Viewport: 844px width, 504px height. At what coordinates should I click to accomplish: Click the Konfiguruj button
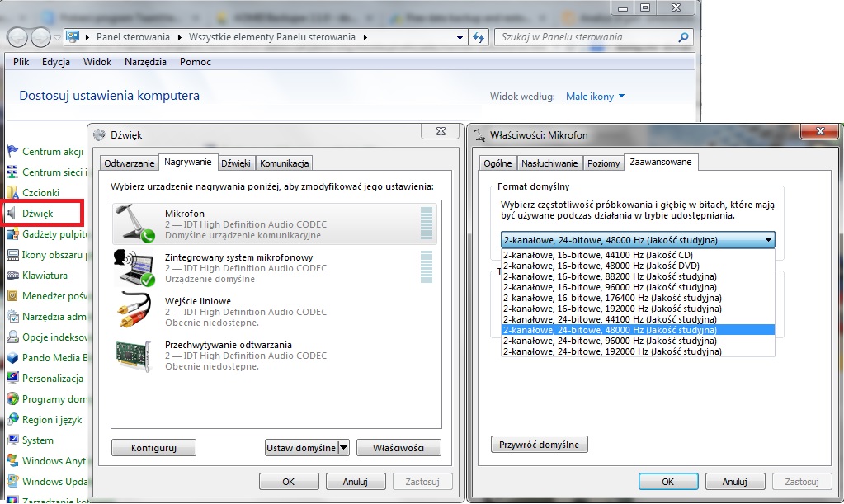[153, 448]
